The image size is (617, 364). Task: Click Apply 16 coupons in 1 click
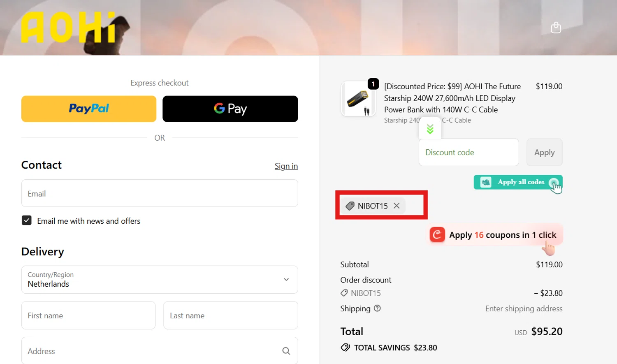pyautogui.click(x=496, y=235)
